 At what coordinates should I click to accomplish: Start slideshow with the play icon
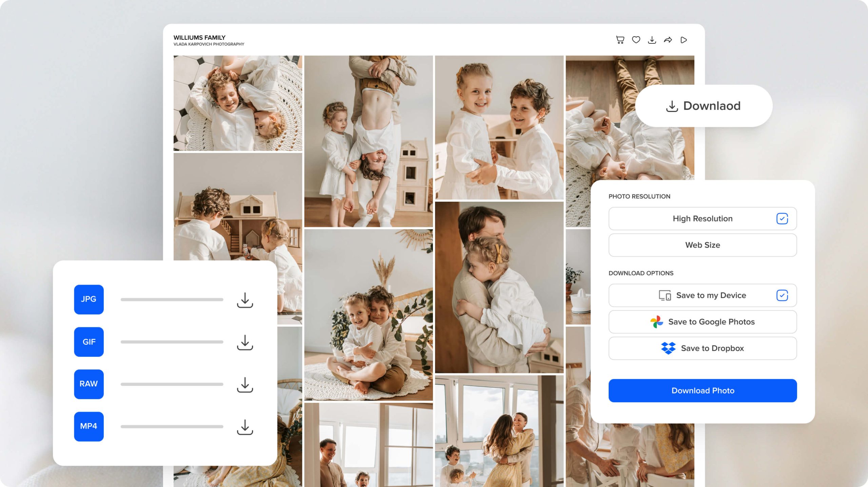click(684, 40)
